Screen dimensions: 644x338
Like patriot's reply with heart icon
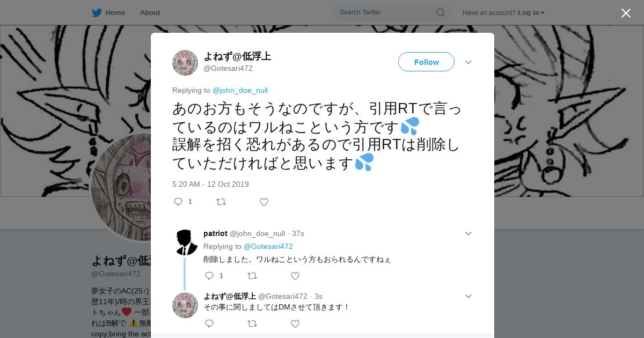click(295, 276)
